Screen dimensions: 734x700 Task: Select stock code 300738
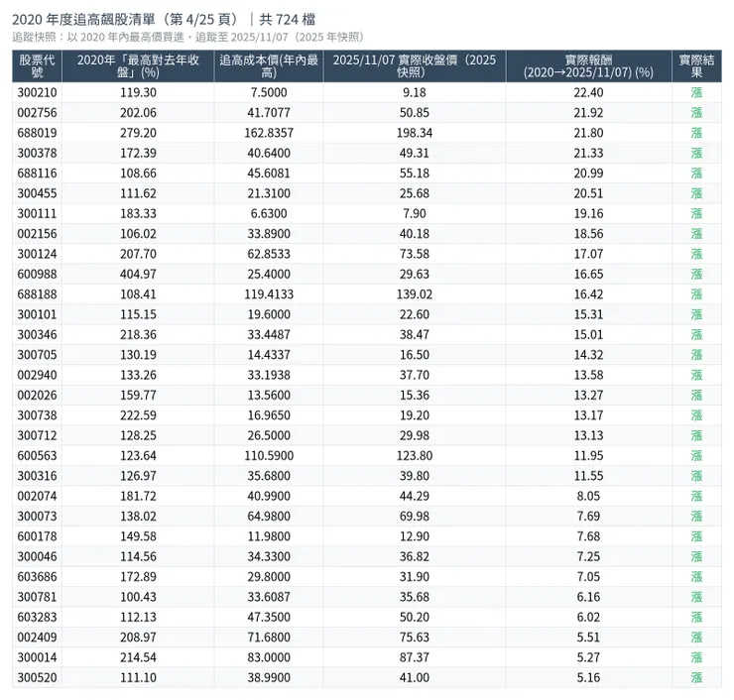point(37,415)
